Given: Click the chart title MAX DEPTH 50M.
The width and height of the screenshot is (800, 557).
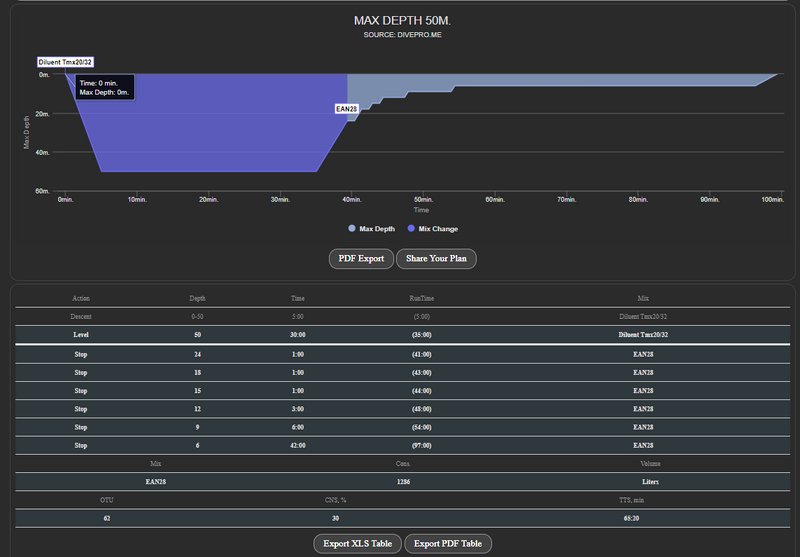Looking at the screenshot, I should coord(400,20).
